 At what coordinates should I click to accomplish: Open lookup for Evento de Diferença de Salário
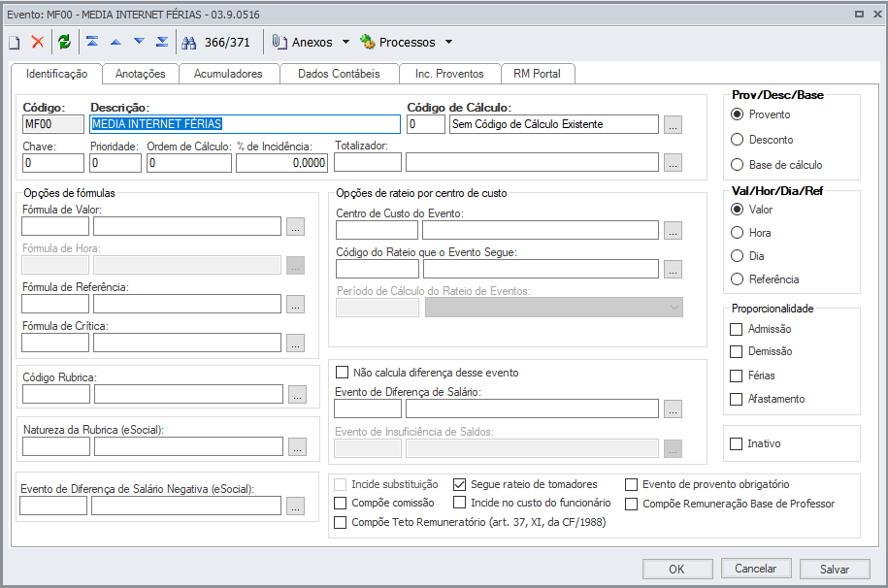click(x=673, y=409)
